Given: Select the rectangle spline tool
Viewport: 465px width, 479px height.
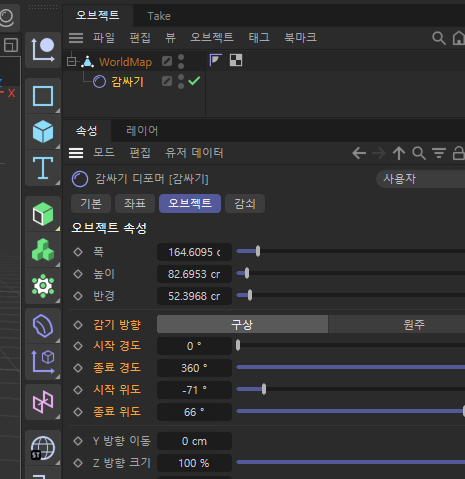Looking at the screenshot, I should pyautogui.click(x=43, y=96).
